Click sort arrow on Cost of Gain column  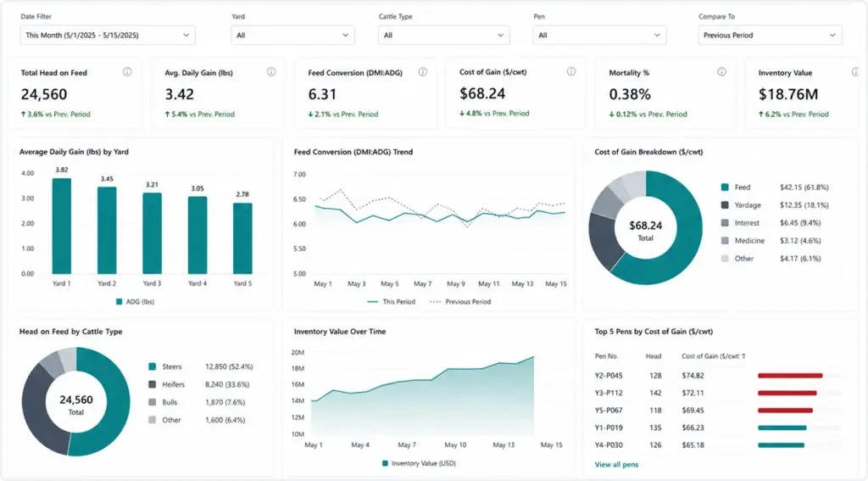tap(743, 356)
